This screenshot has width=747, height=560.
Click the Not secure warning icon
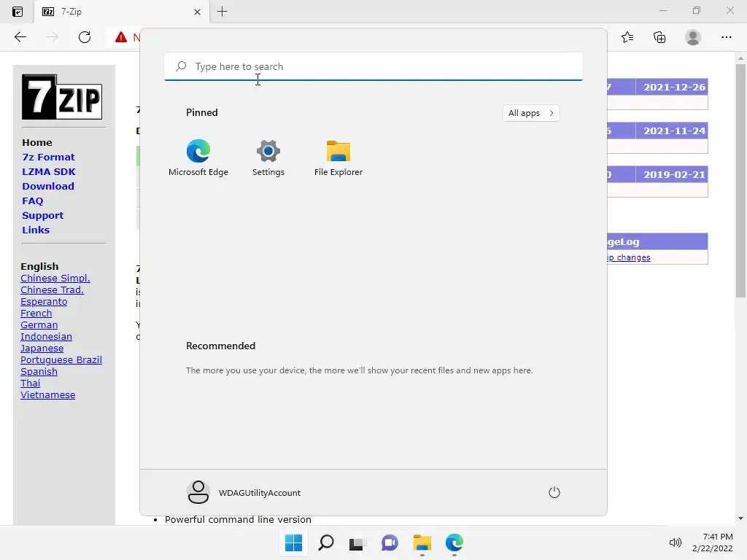121,37
